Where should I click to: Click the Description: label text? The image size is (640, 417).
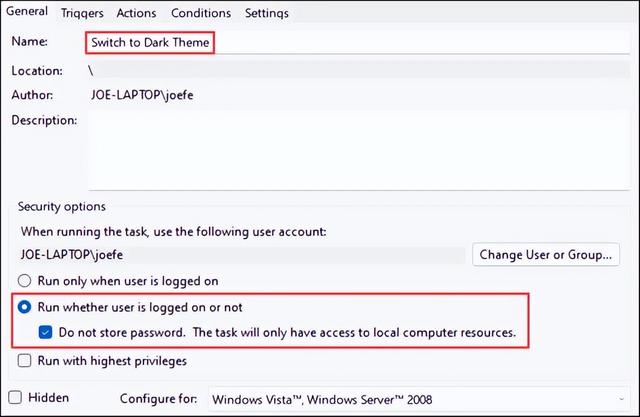pos(44,120)
